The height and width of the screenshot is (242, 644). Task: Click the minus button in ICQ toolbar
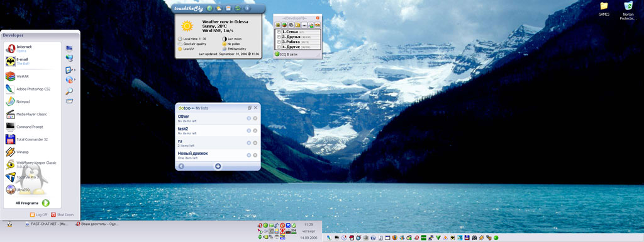(304, 25)
